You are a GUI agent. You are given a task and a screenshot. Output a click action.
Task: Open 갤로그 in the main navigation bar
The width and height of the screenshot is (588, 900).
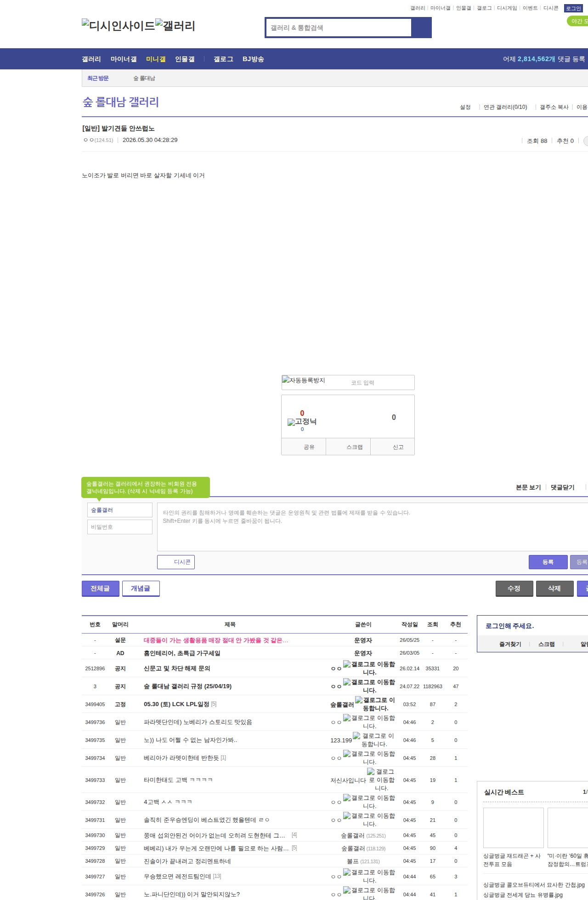[x=223, y=59]
